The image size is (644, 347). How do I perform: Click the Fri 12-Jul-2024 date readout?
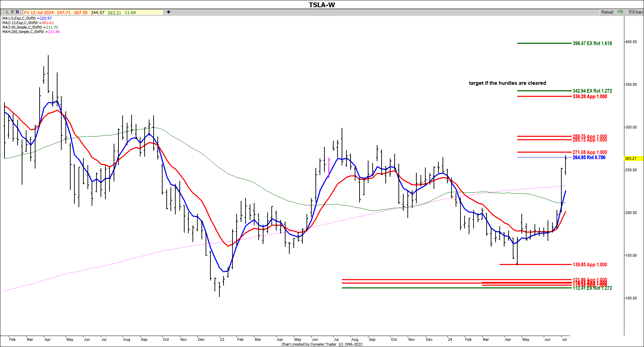(x=39, y=12)
